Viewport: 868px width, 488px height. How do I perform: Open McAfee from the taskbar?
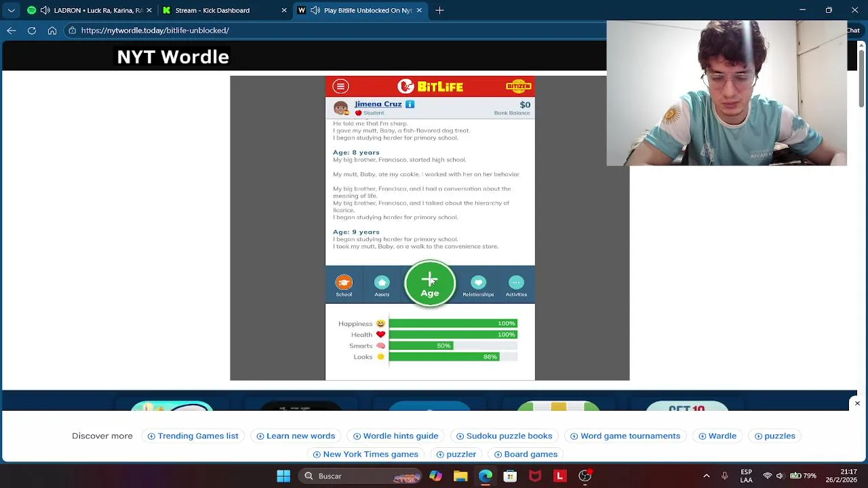[x=535, y=476]
